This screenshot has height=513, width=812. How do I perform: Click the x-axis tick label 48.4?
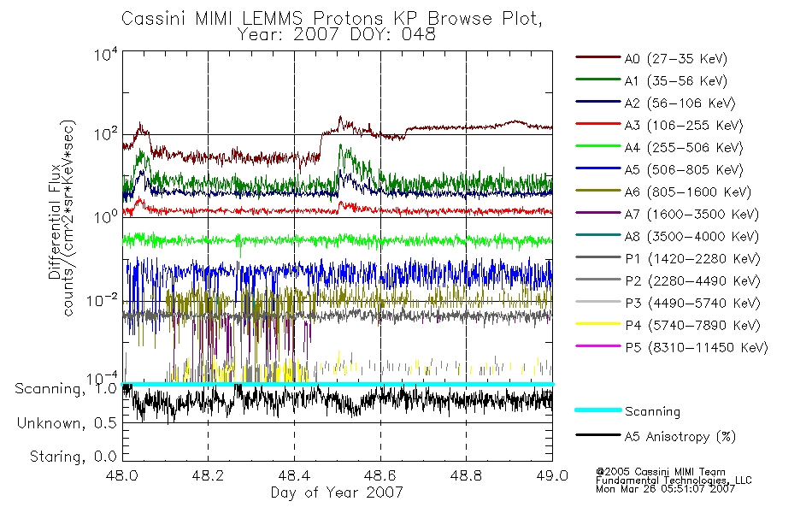(294, 475)
